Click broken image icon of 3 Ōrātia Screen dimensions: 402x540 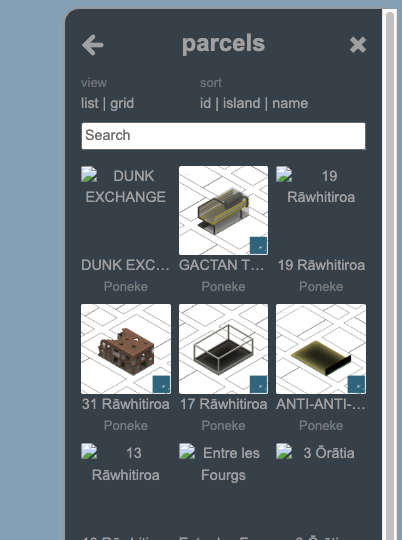(284, 451)
